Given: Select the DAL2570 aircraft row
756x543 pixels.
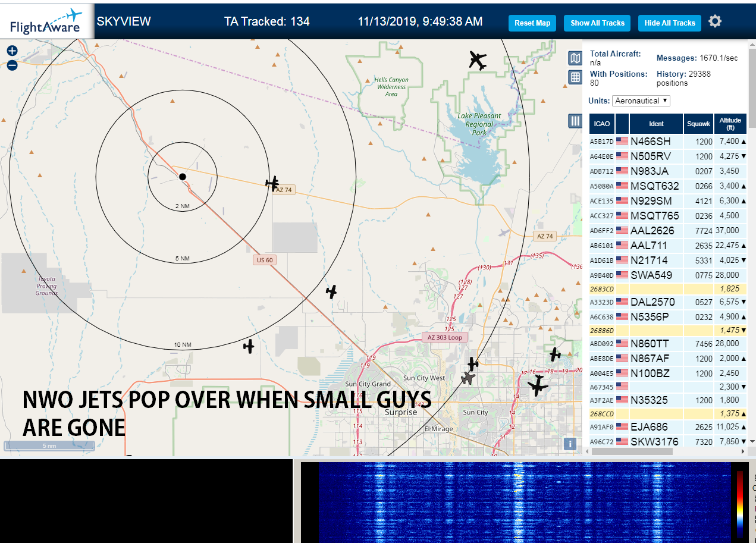Looking at the screenshot, I should tap(668, 302).
